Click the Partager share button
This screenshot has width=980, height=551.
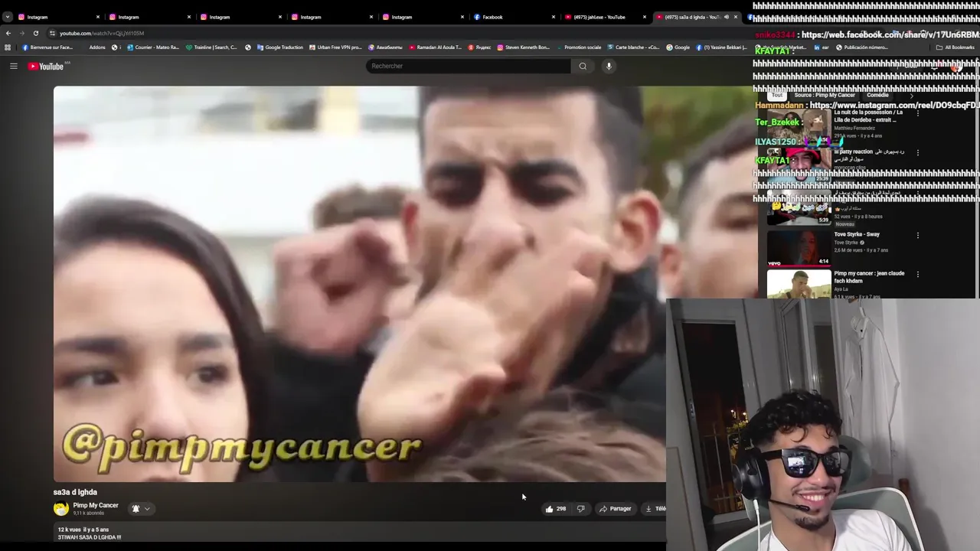pyautogui.click(x=616, y=508)
